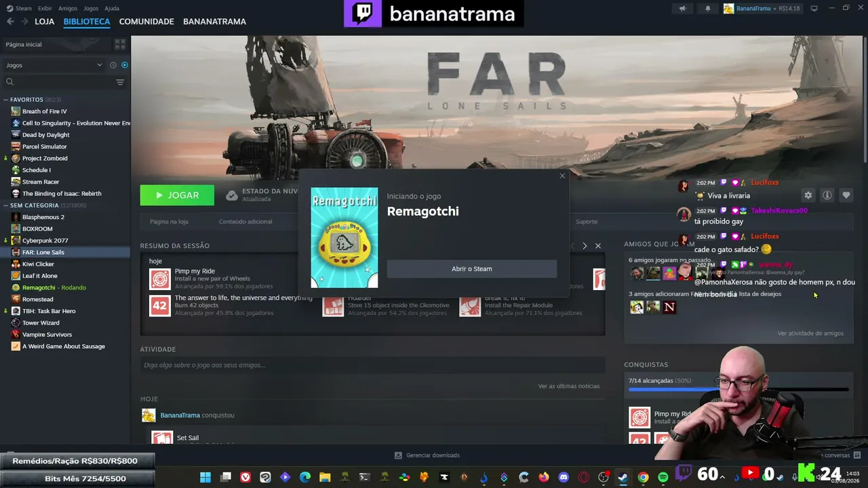Open Google Chrome from taskbar

[x=643, y=477]
